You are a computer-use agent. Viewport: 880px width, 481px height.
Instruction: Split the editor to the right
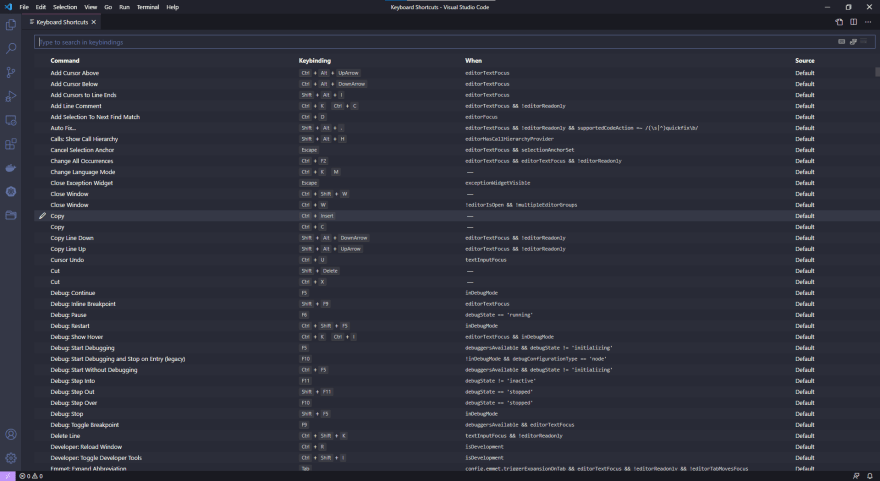(x=854, y=22)
